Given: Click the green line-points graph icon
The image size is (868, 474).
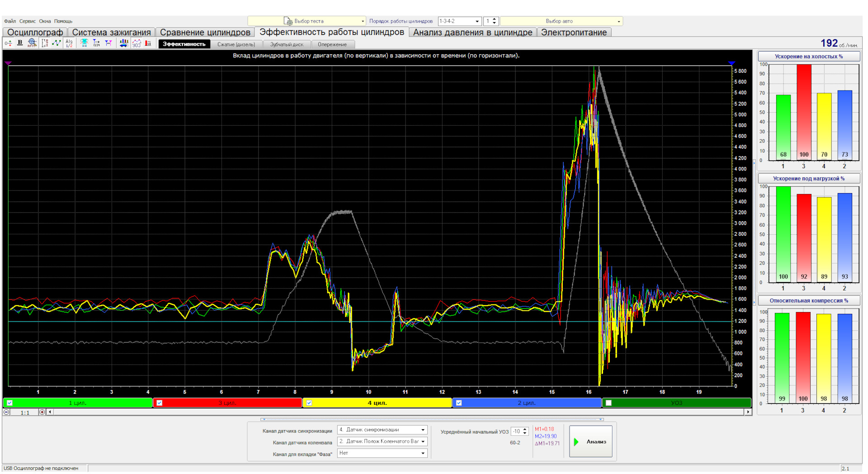Looking at the screenshot, I should coord(57,43).
